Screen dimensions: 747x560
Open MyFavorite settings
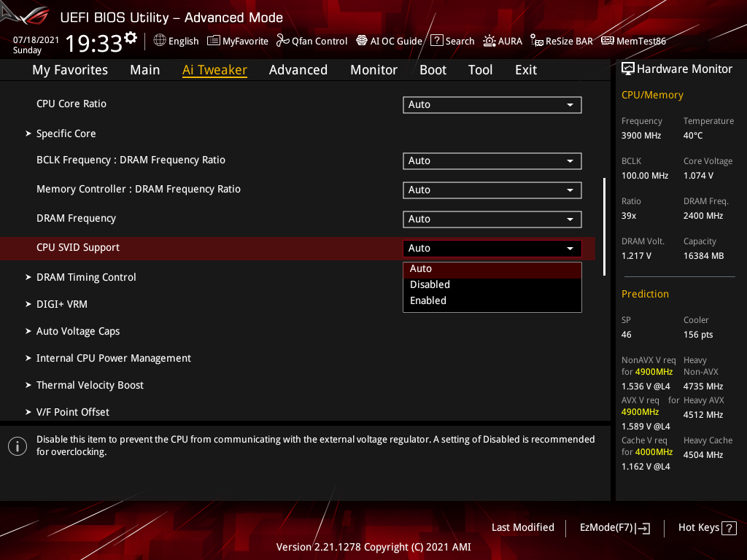point(237,41)
